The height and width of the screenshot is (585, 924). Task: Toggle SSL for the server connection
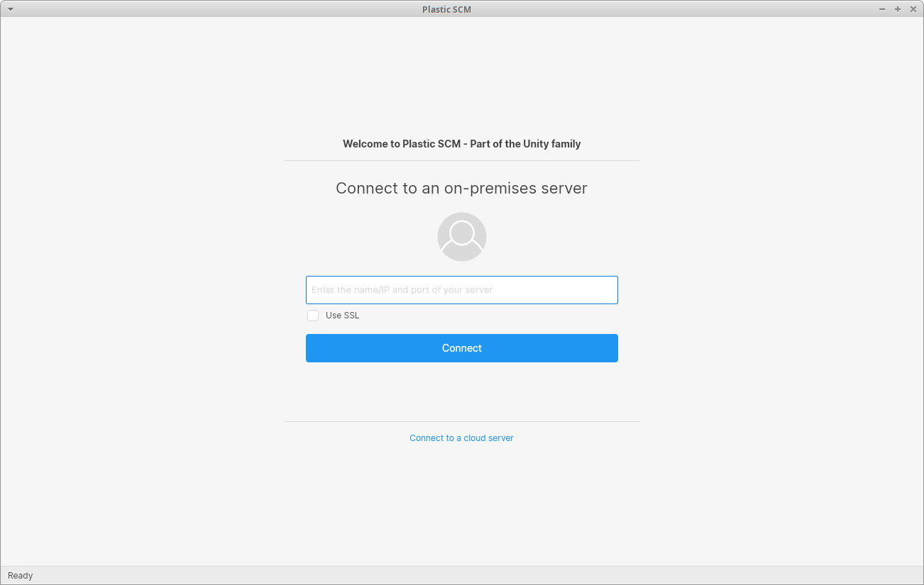313,315
